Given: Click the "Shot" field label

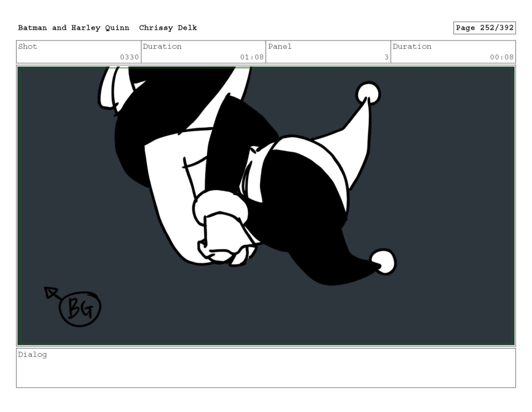Looking at the screenshot, I should tap(28, 46).
